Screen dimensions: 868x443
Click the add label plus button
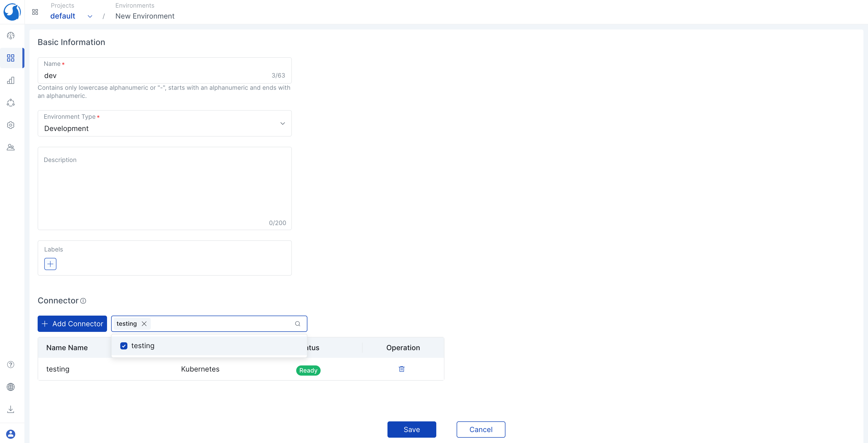[x=50, y=264]
